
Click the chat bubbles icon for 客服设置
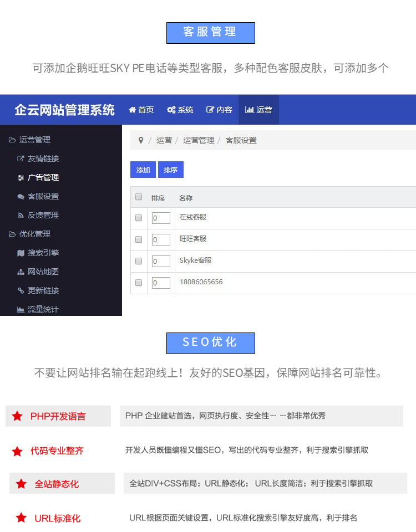21,196
